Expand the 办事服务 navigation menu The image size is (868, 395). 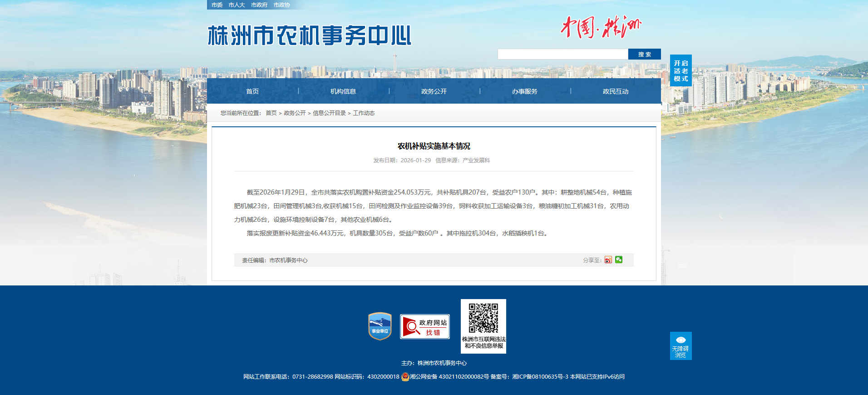525,91
